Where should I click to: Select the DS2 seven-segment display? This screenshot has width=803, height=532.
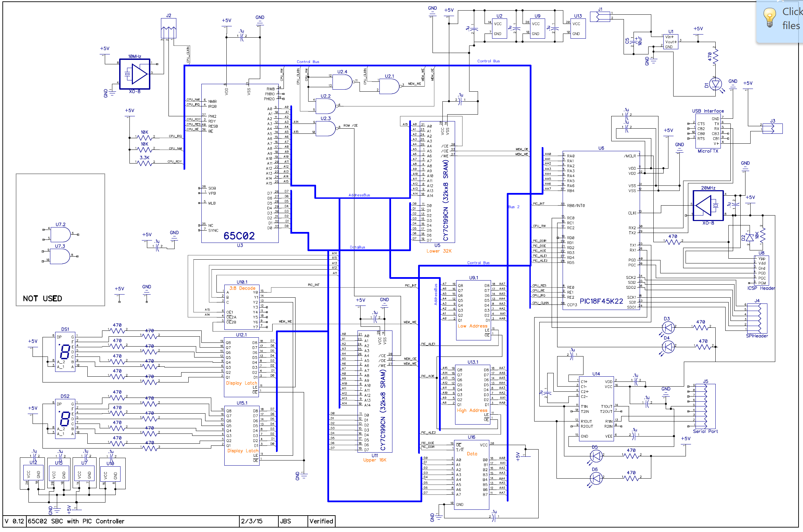pyautogui.click(x=65, y=419)
